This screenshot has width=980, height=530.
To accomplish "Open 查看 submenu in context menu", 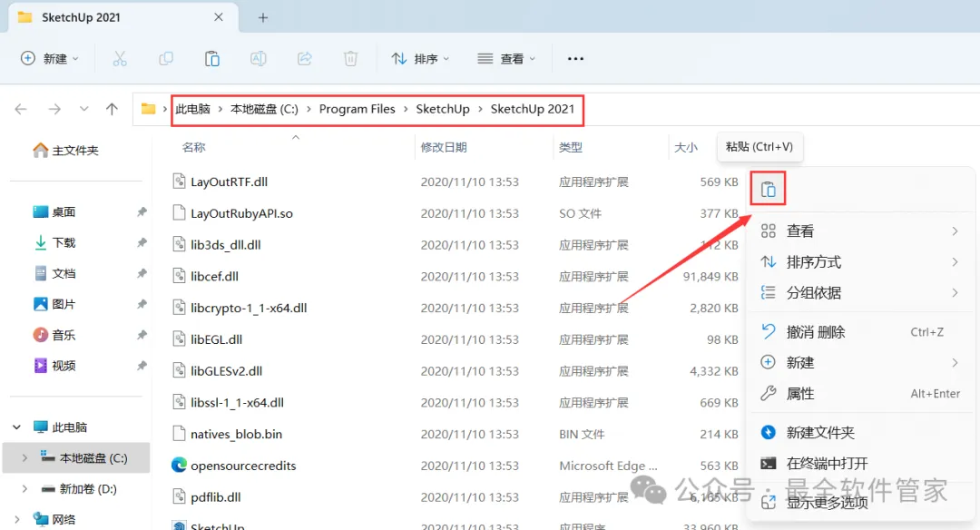I will tap(860, 231).
